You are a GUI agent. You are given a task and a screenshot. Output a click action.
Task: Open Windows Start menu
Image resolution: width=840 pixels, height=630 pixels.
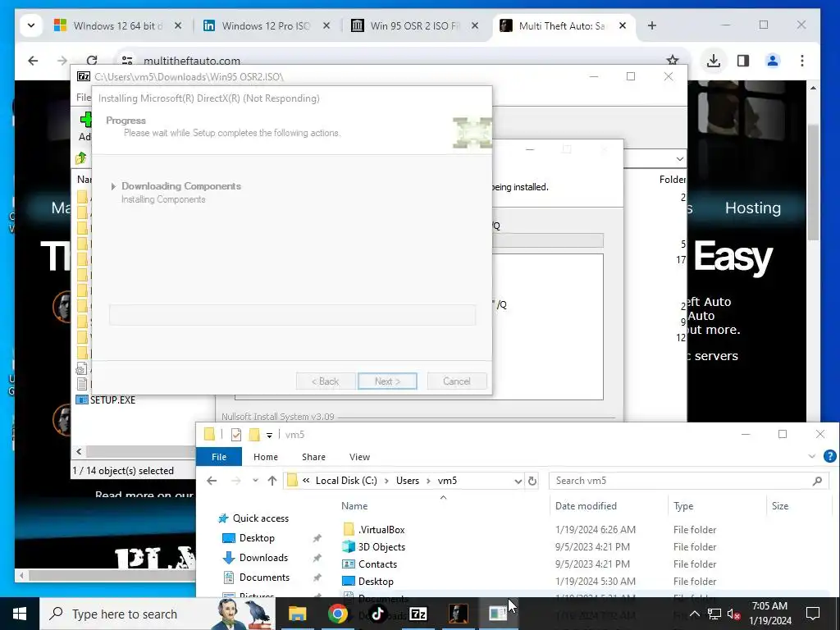20,614
